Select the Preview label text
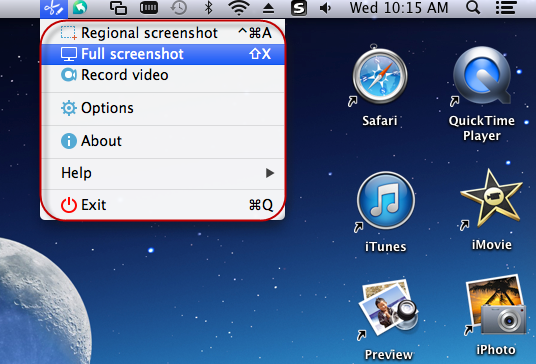This screenshot has width=536, height=364. coord(389,354)
